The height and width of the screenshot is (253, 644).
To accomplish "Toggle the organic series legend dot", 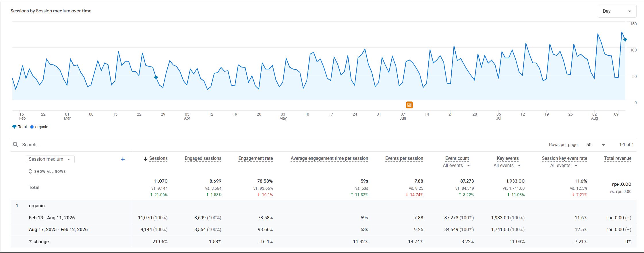I will [32, 127].
